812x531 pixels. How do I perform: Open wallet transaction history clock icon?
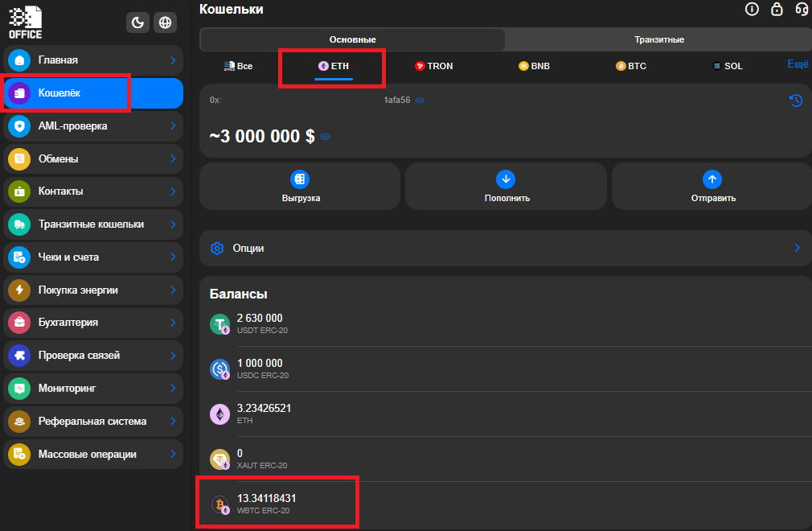click(x=796, y=100)
